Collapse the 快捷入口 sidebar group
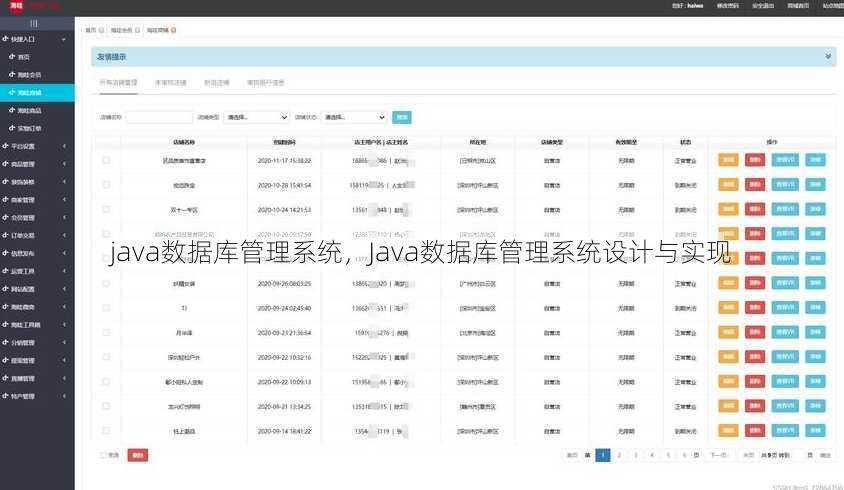844x490 pixels. pyautogui.click(x=35, y=39)
